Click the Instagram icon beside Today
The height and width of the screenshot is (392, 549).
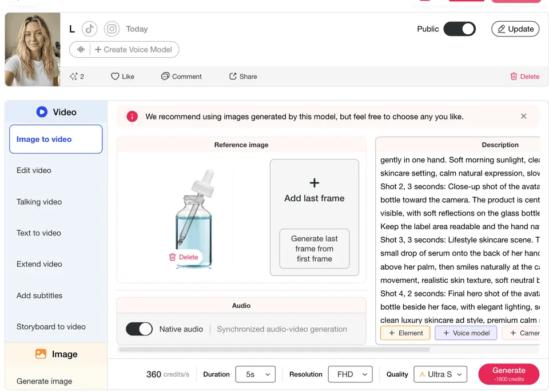112,29
